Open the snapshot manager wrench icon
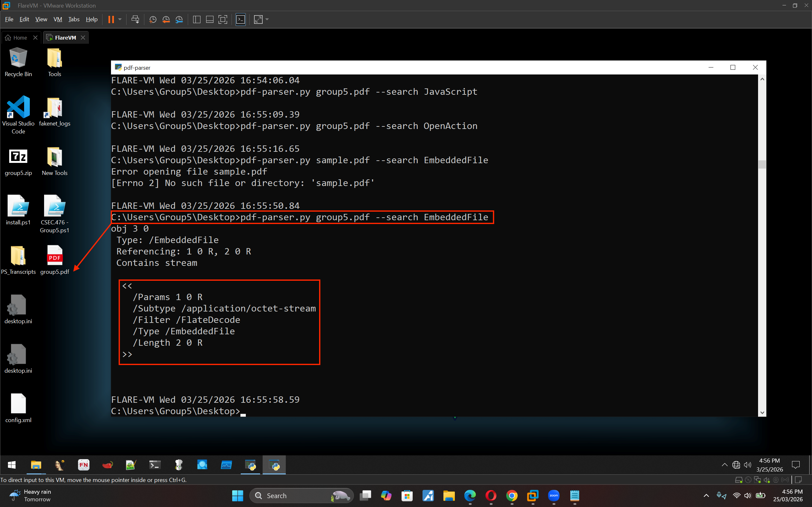 pos(179,19)
